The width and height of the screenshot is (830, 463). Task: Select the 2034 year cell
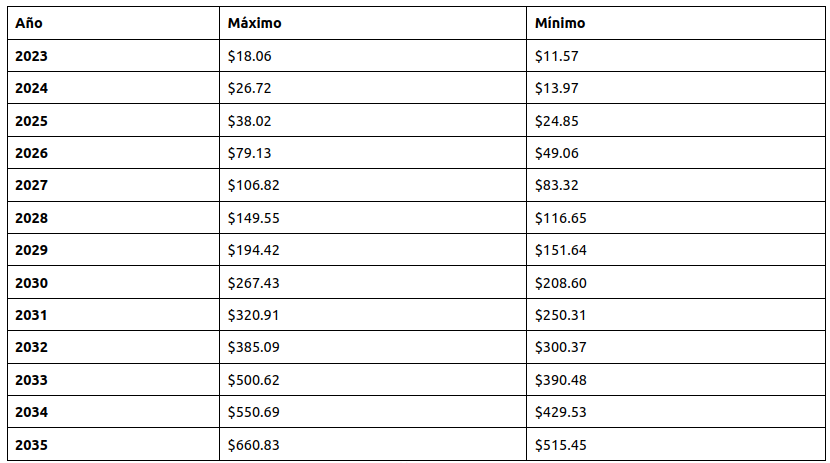31,412
